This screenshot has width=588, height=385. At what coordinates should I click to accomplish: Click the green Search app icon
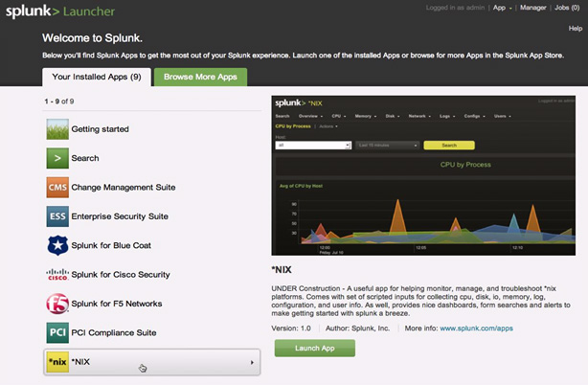coord(57,158)
